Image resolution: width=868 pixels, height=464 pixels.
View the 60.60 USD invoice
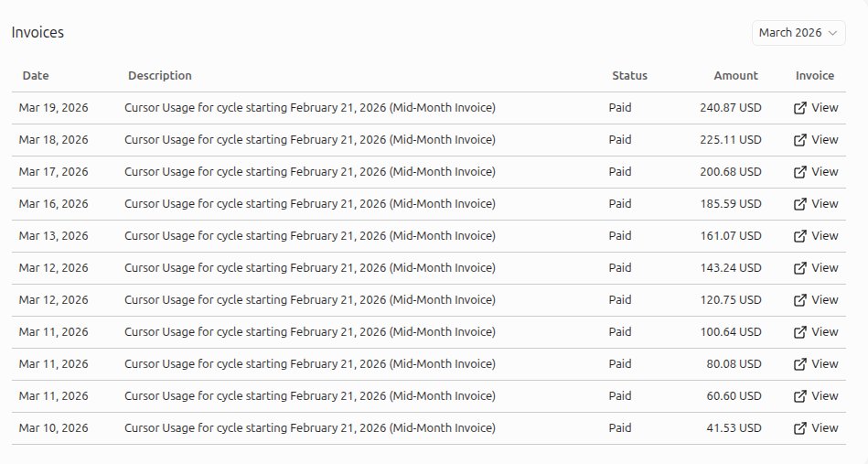816,396
